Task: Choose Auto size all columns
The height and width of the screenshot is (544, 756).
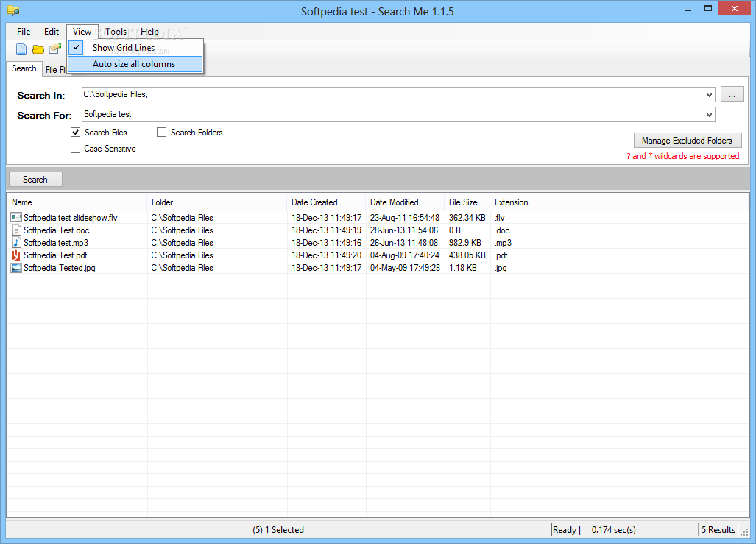Action: (x=135, y=64)
